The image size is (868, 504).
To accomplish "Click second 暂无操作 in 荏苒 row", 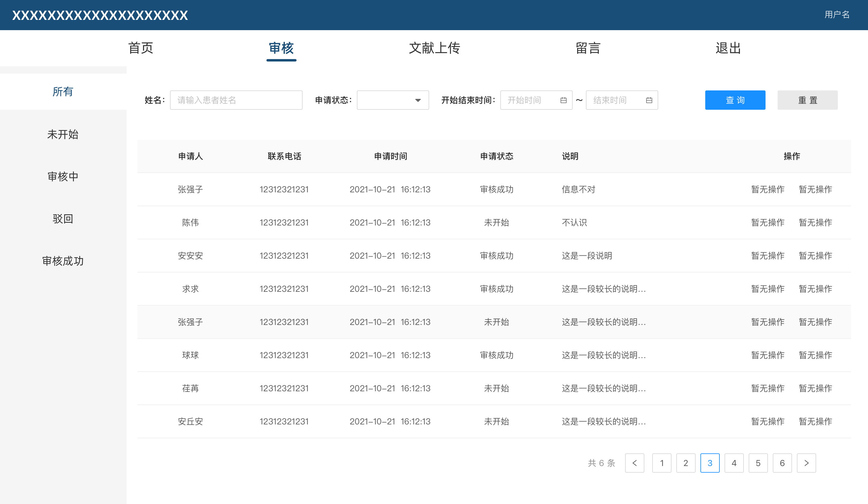I will point(815,388).
